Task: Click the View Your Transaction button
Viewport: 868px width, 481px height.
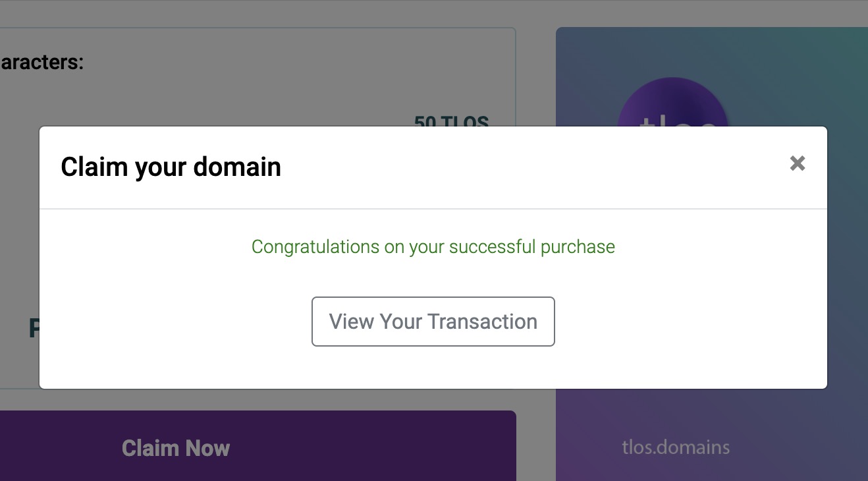Action: coord(433,322)
